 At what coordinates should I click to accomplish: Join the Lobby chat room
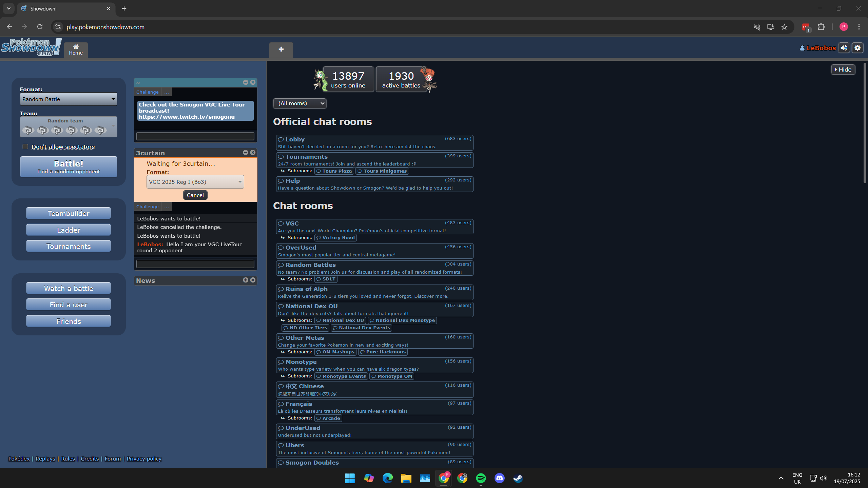click(x=374, y=143)
